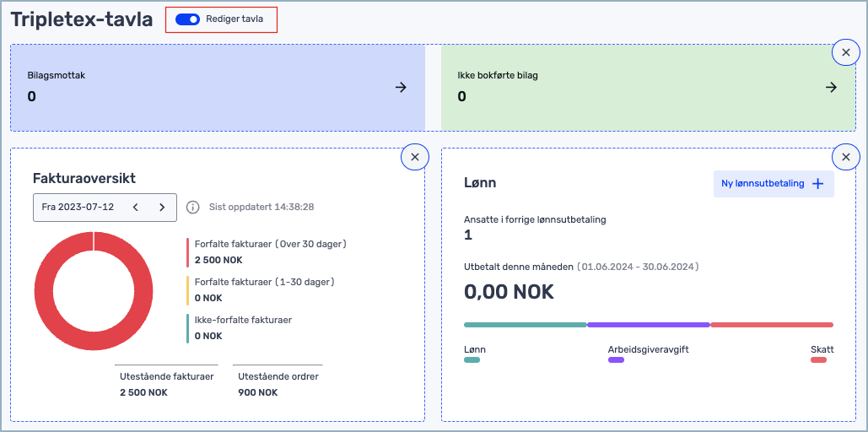Open Ikke bokførte bilag via its arrow
868x432 pixels.
point(831,88)
